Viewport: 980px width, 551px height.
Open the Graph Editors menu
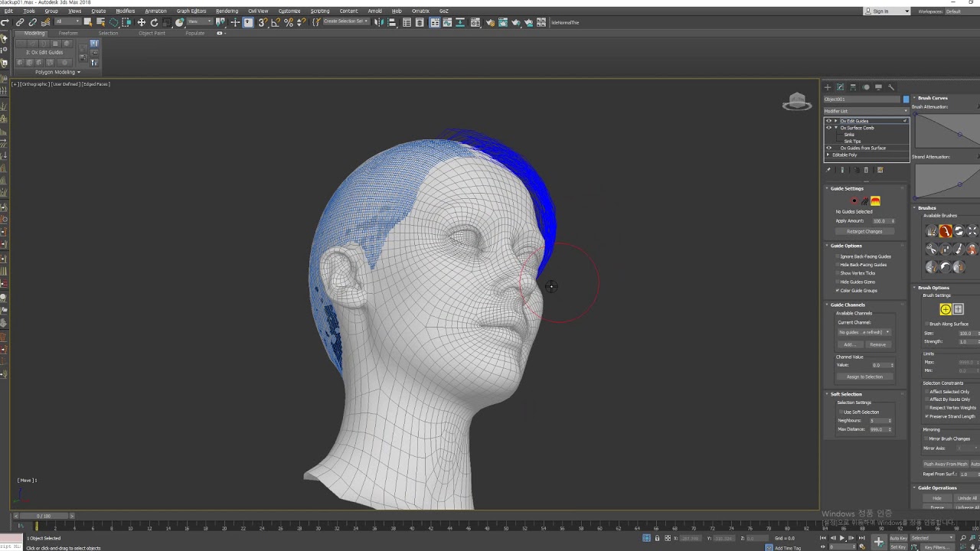pyautogui.click(x=191, y=11)
